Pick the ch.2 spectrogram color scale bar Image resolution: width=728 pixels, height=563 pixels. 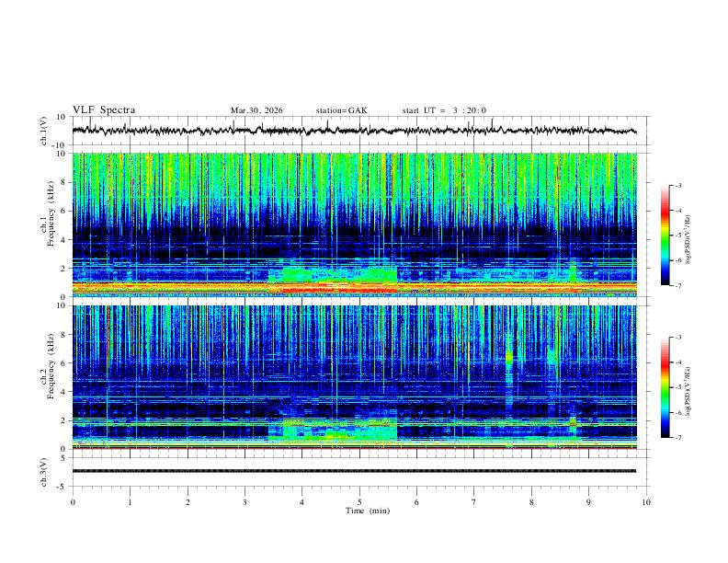(665, 387)
